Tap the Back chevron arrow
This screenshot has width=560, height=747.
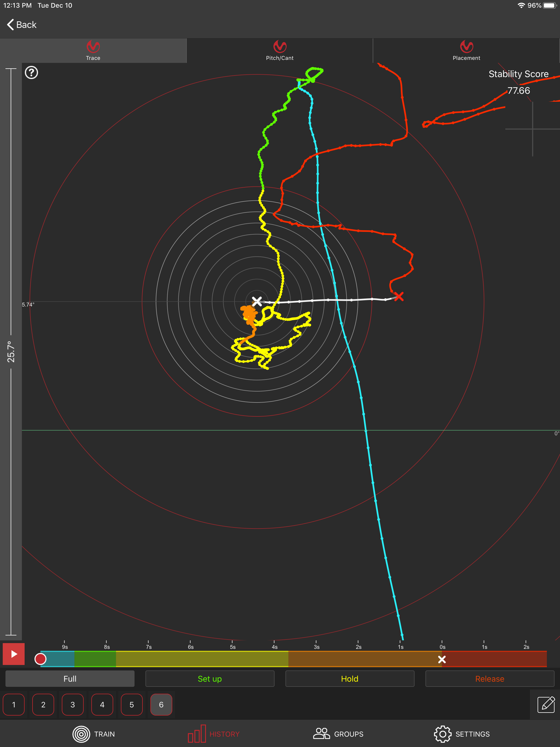10,25
